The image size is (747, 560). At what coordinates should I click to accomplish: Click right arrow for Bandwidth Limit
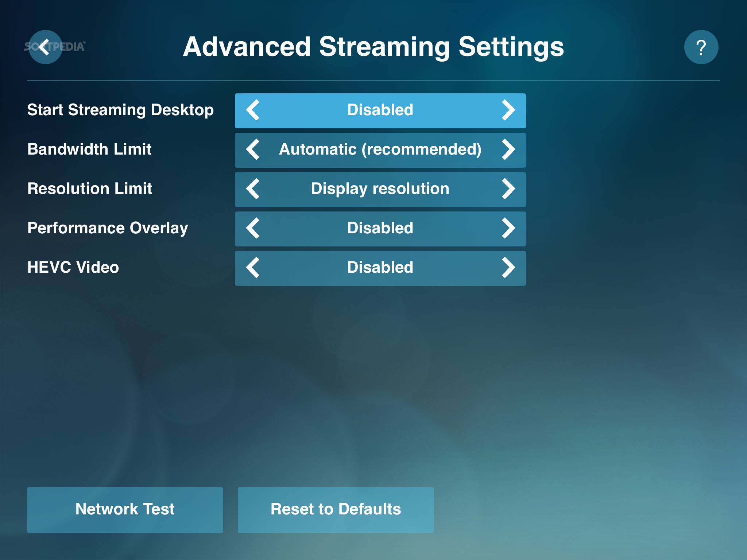[508, 149]
